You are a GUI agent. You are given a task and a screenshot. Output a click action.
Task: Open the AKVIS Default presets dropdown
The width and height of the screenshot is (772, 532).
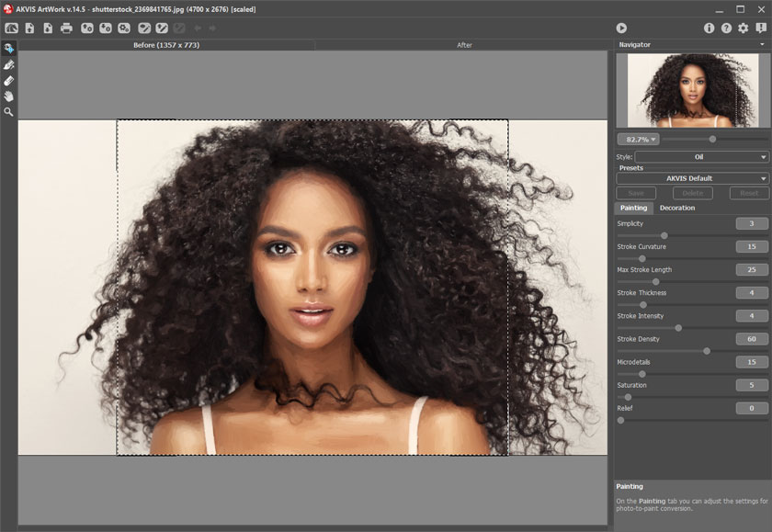[x=692, y=178]
